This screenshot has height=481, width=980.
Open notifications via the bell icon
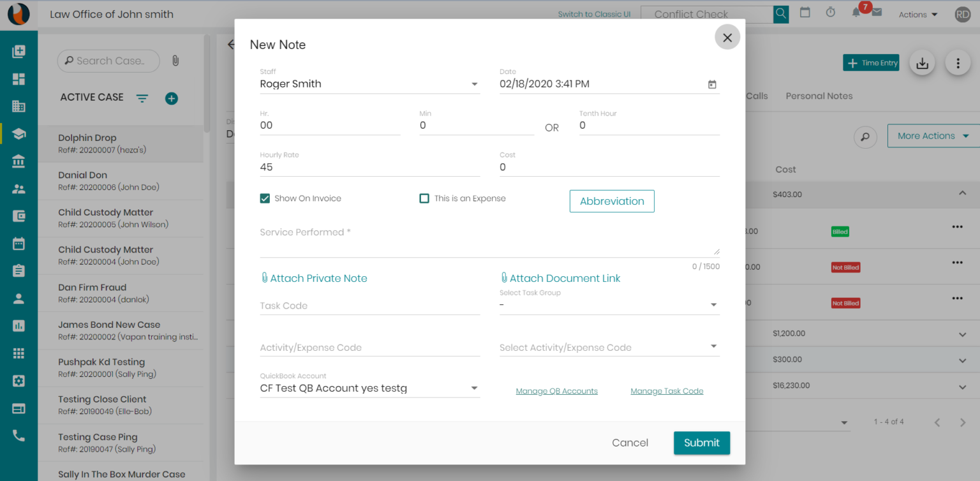click(856, 14)
